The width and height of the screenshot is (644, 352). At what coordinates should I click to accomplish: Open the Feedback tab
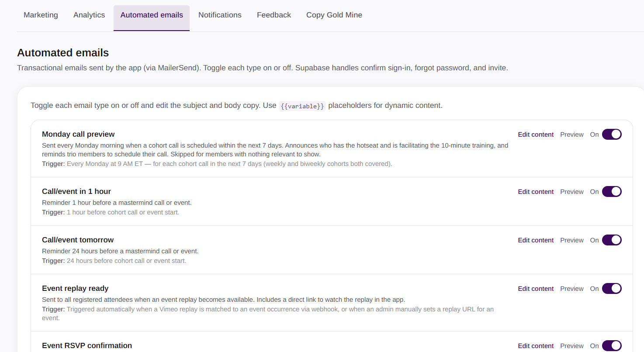[274, 15]
